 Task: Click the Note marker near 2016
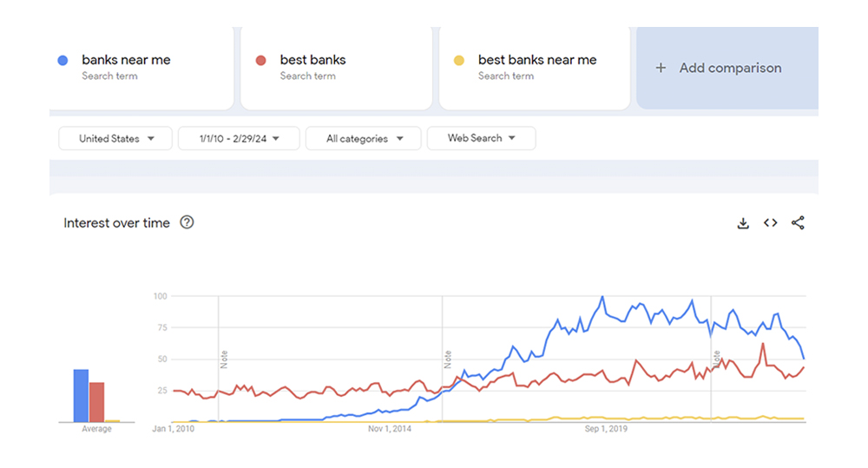pos(448,359)
